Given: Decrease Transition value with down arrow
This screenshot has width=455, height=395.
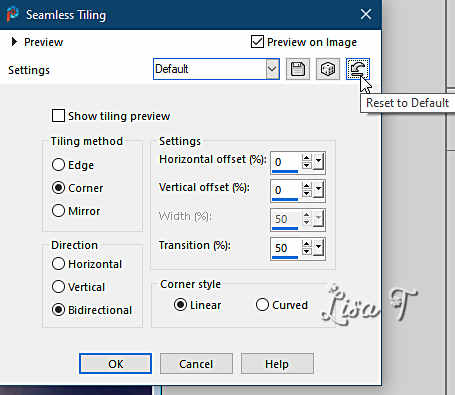Looking at the screenshot, I should (x=307, y=252).
